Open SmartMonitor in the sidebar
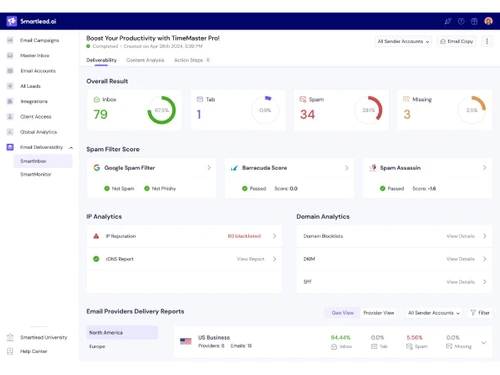This screenshot has width=500, height=375. pos(36,174)
